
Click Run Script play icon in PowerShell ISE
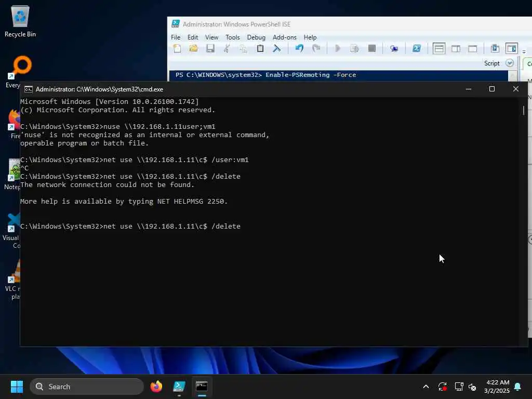[x=338, y=48]
